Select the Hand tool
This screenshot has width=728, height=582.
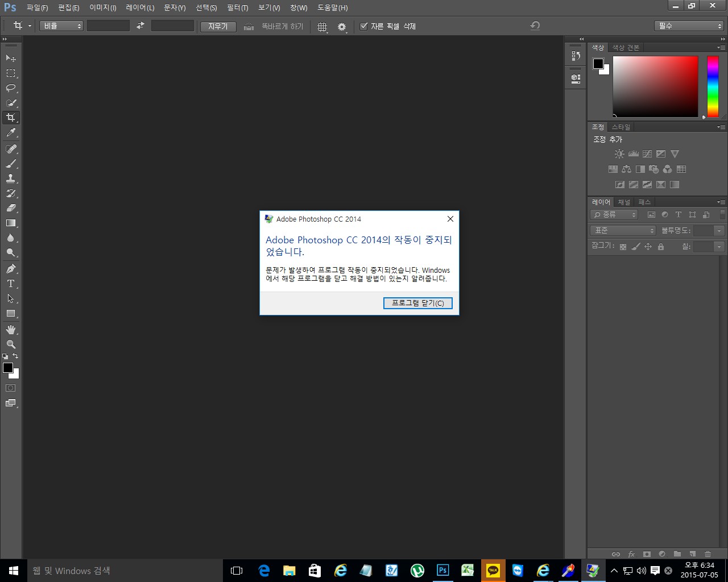tap(11, 330)
